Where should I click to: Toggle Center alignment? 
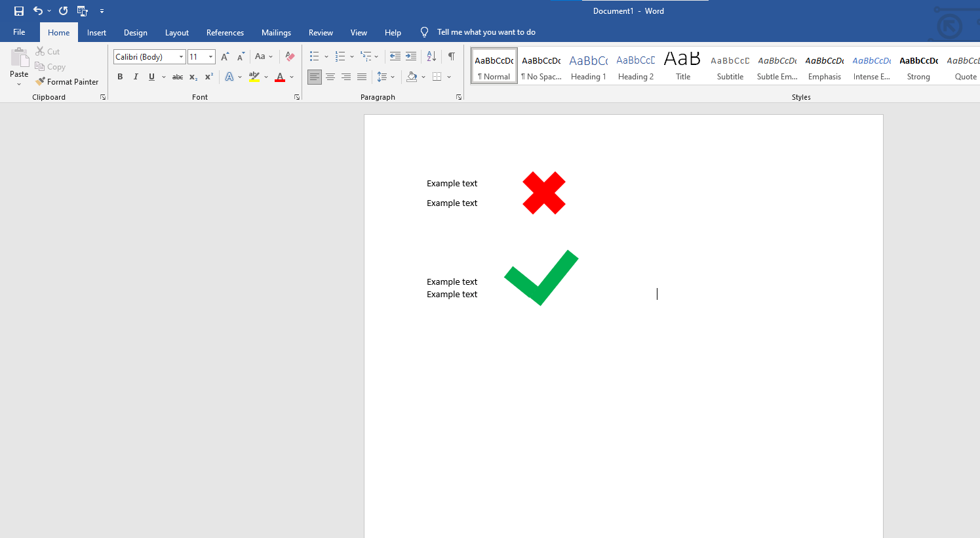point(330,77)
